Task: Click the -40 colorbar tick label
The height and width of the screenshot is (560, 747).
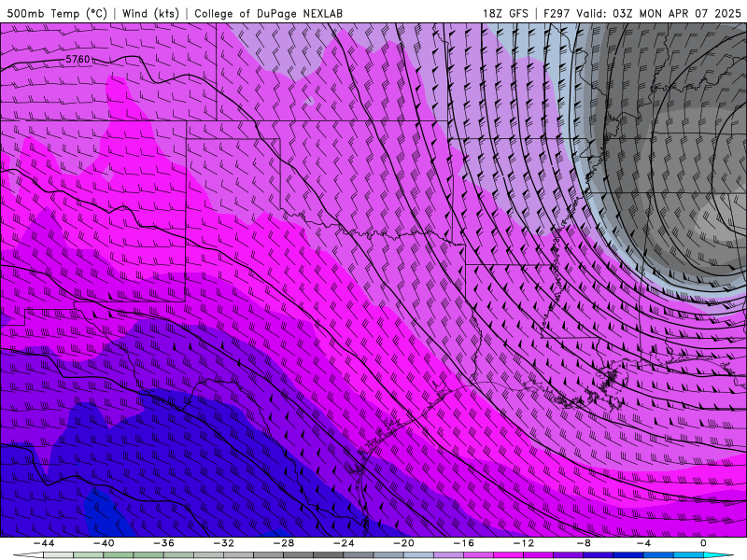Action: 104,543
